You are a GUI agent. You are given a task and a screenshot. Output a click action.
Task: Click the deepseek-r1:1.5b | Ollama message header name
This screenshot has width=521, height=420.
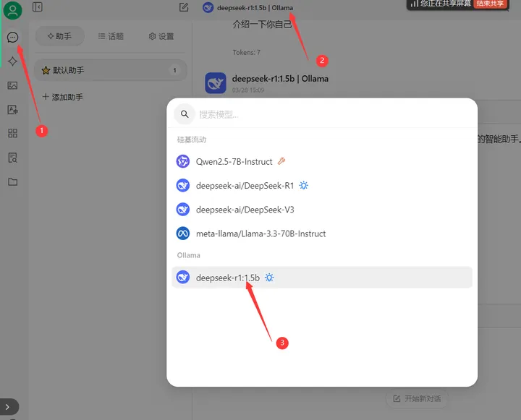(280, 79)
